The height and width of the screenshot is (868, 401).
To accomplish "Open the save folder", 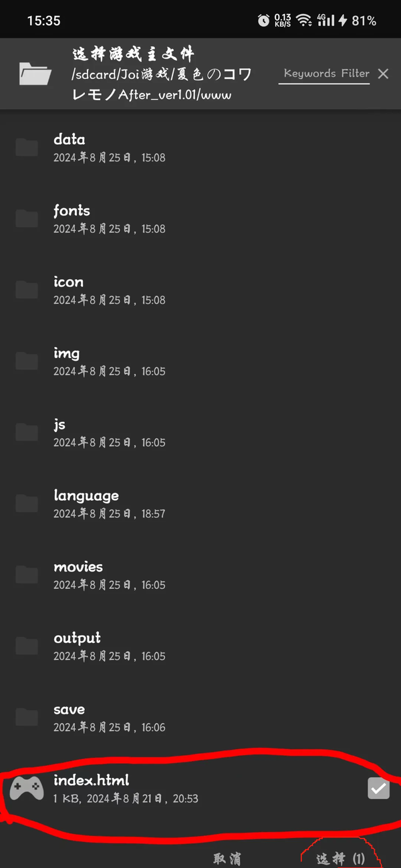I will pyautogui.click(x=69, y=710).
